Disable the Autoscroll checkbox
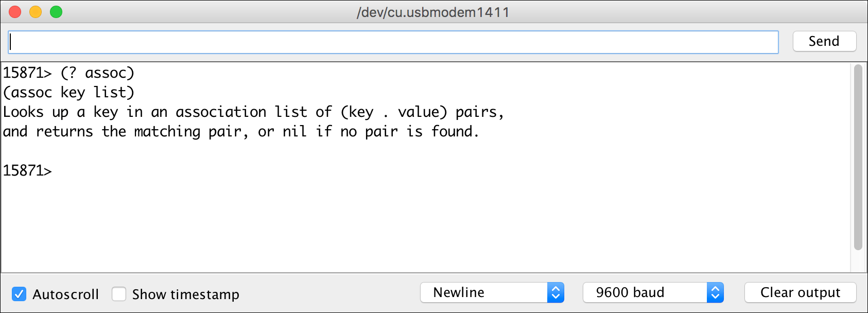 pos(19,294)
